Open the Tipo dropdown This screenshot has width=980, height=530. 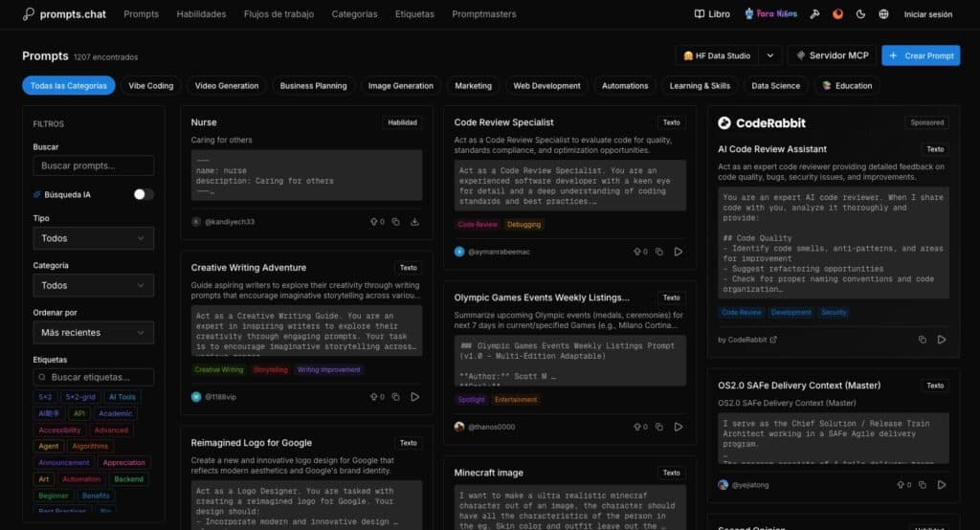93,238
